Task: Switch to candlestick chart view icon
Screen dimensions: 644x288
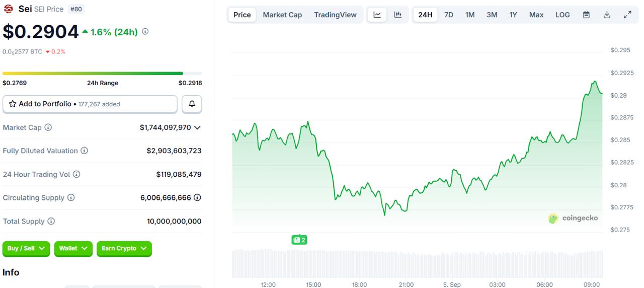Action: 397,15
